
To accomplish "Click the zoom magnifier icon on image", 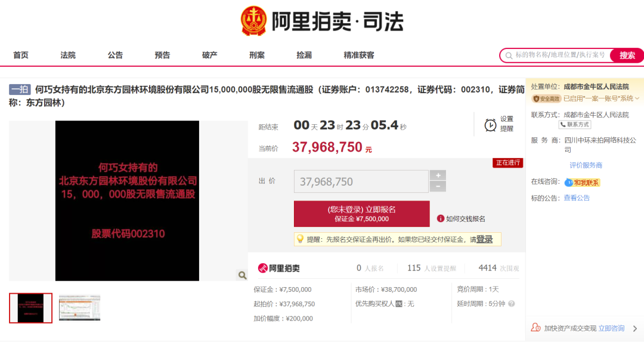I will pyautogui.click(x=242, y=275).
